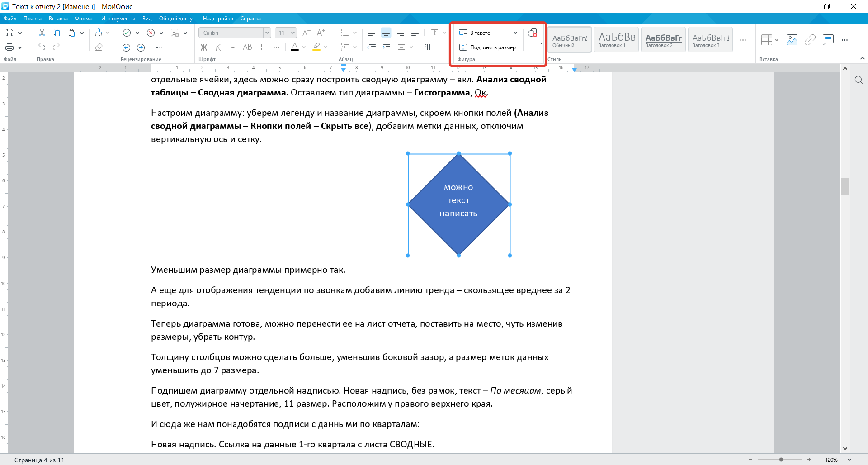This screenshot has height=465, width=868.
Task: Toggle strikethrough formatting
Action: coord(262,47)
